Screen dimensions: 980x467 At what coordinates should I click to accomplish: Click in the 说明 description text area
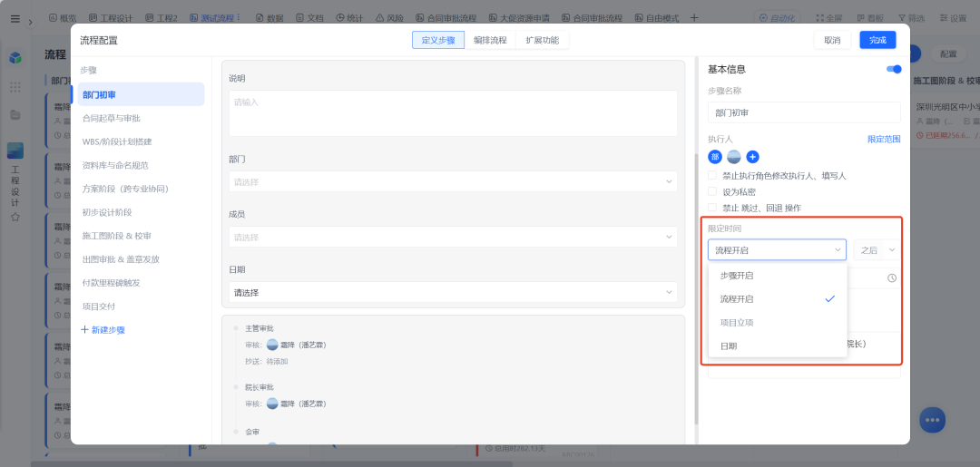(x=453, y=113)
